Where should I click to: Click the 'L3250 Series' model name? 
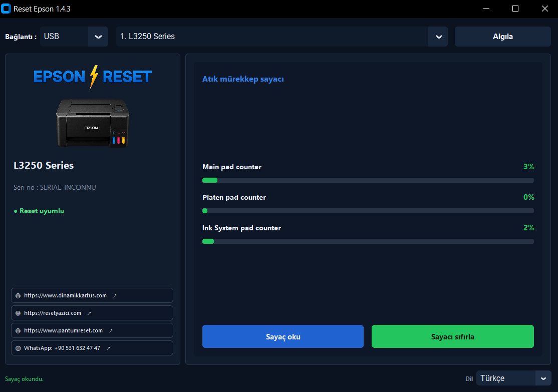44,165
